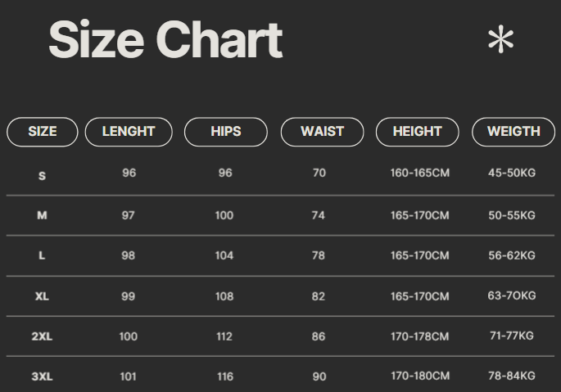Click the SIZE column header pill
561x392 pixels.
pos(43,132)
